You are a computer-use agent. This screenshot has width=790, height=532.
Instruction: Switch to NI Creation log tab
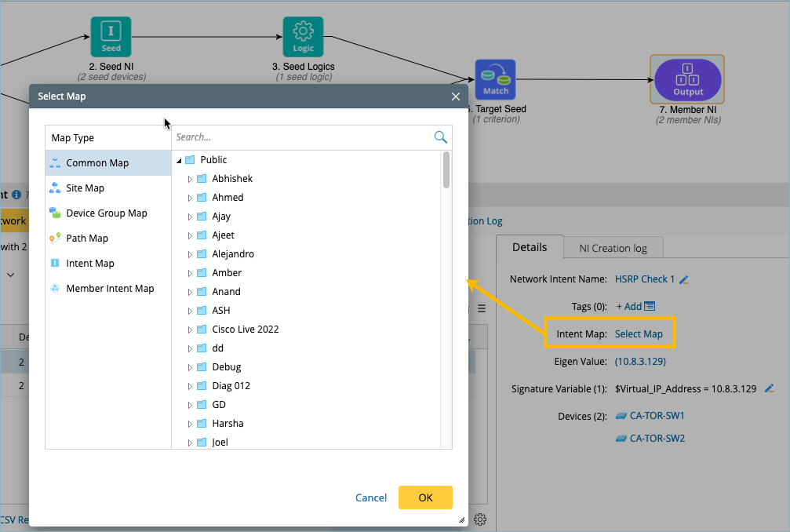[x=613, y=248]
